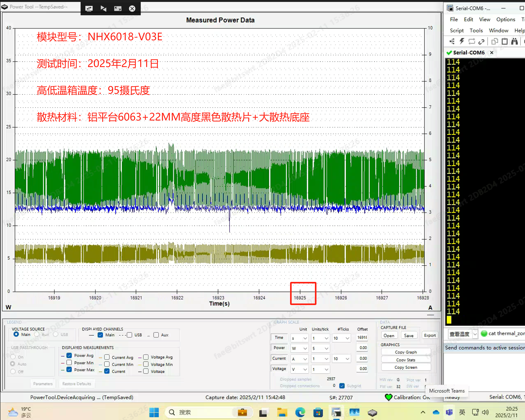This screenshot has height=420, width=525.
Task: Uncheck Main displayed channel checkbox
Action: (100, 335)
